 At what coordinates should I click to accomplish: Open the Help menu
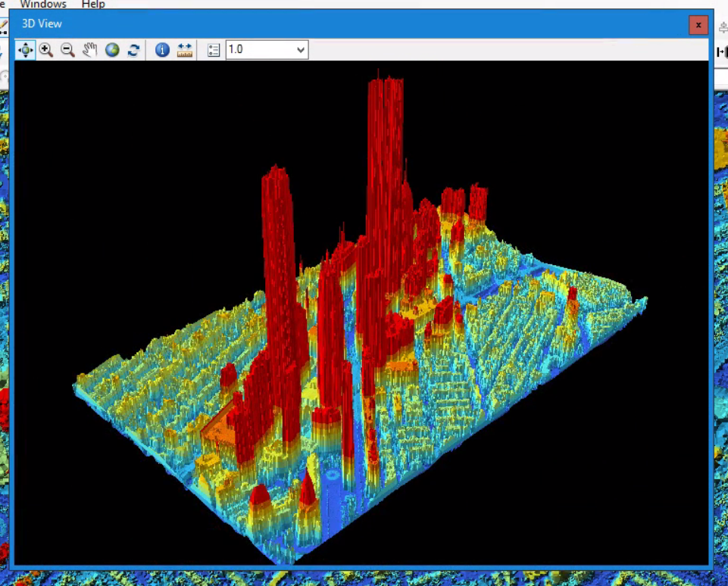pos(92,5)
